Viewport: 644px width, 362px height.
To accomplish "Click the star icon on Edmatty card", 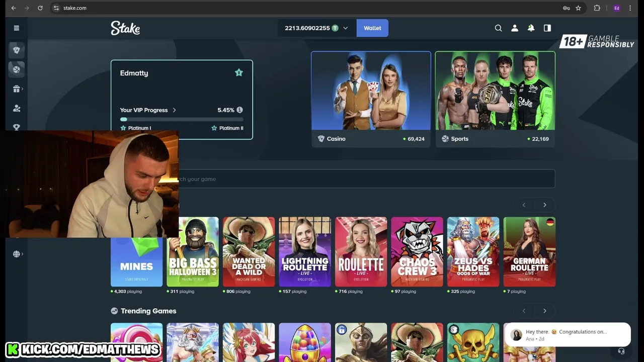I will [239, 73].
